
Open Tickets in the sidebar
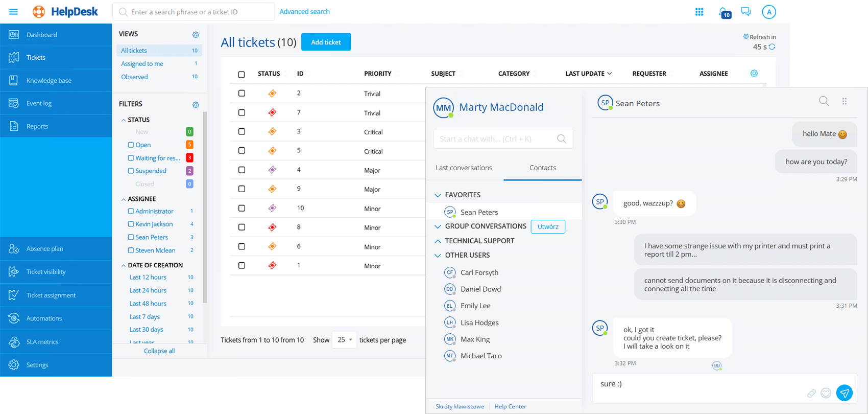(x=56, y=57)
